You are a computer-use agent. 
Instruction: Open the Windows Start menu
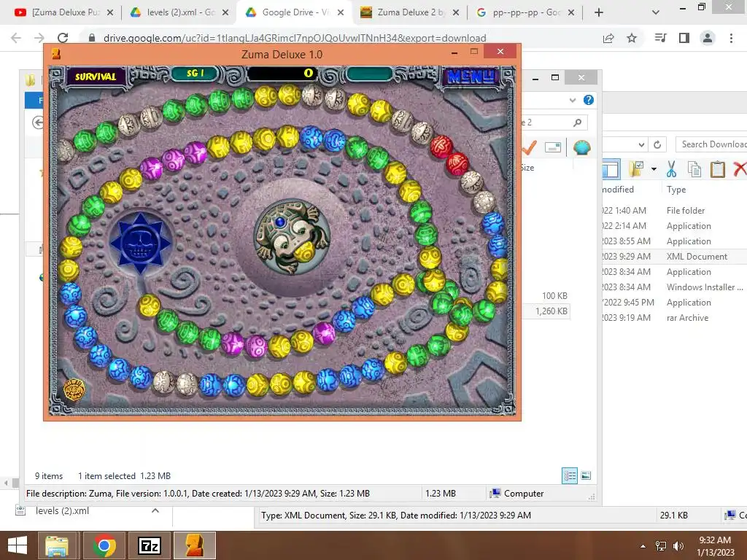(18, 545)
